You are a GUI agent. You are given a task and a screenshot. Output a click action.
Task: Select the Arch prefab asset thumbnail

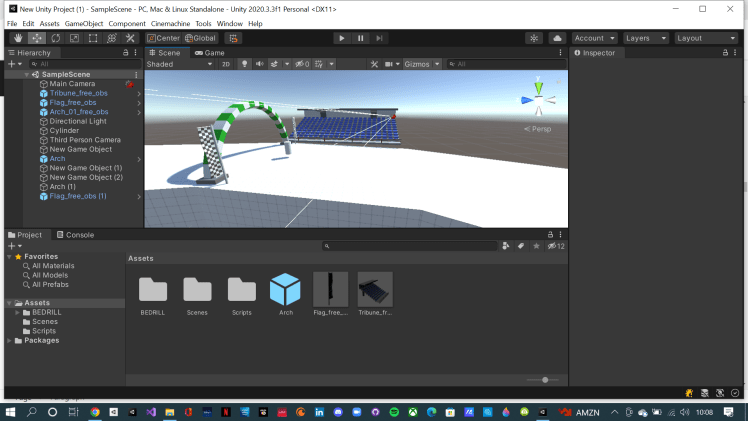(285, 290)
